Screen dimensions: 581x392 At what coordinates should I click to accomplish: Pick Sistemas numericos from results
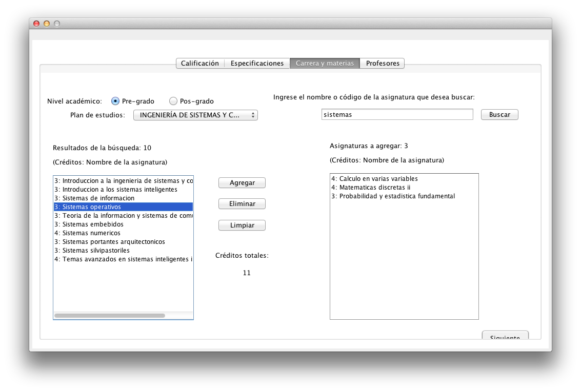point(124,233)
